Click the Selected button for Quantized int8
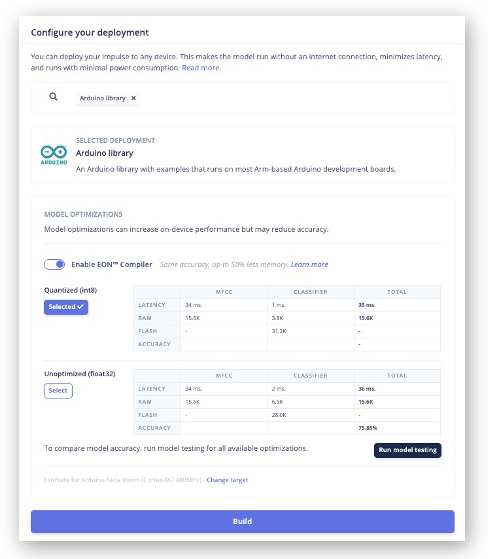This screenshot has width=488, height=559. click(x=66, y=307)
